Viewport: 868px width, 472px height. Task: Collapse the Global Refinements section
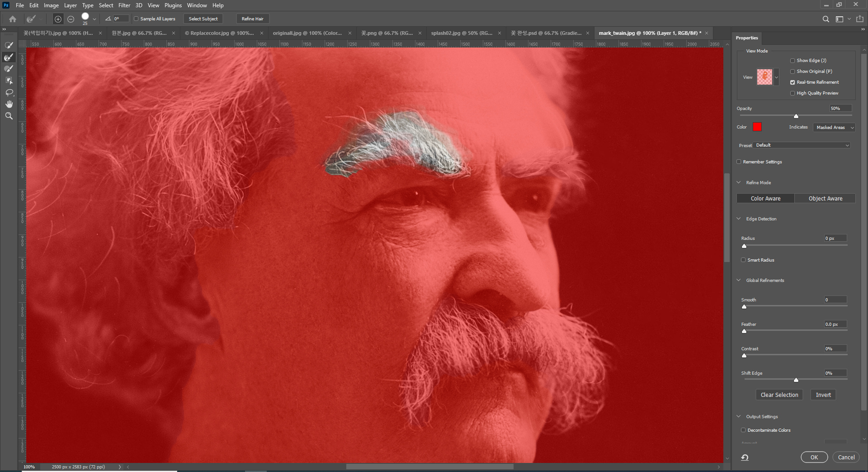[739, 281]
